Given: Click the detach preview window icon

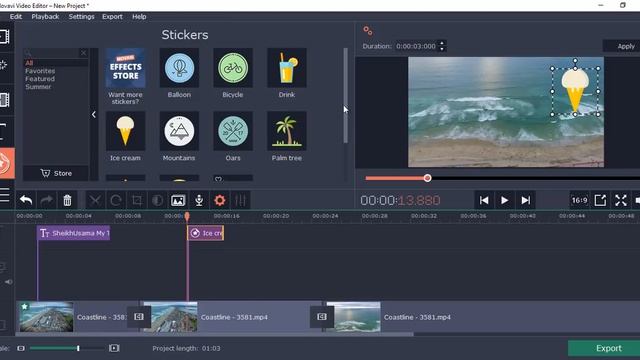Looking at the screenshot, I should (x=600, y=200).
